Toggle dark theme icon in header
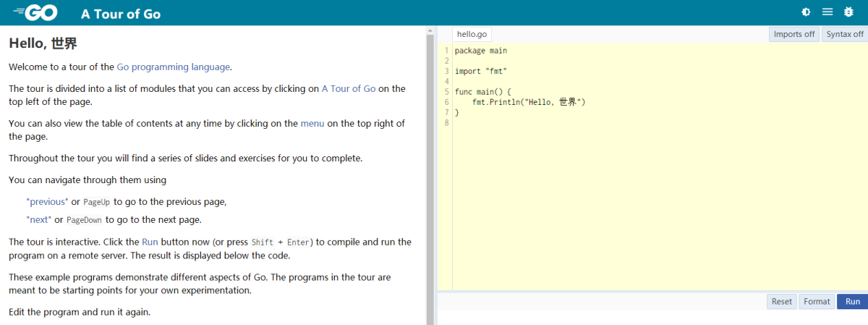Screen dimensions: 868x325 click(x=807, y=12)
